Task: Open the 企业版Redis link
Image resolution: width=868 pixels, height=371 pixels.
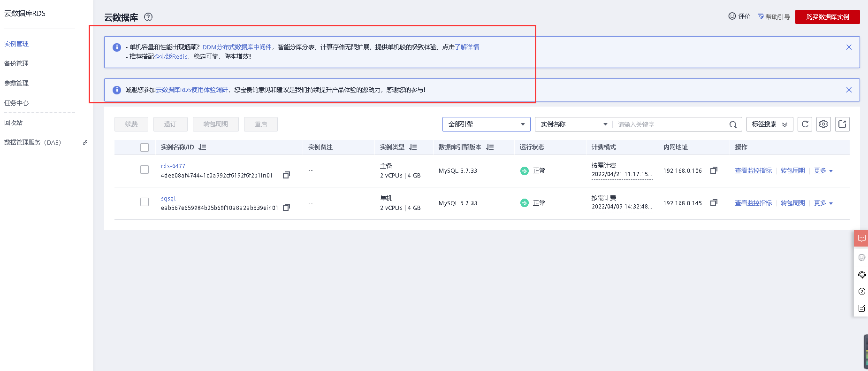Action: pos(171,56)
